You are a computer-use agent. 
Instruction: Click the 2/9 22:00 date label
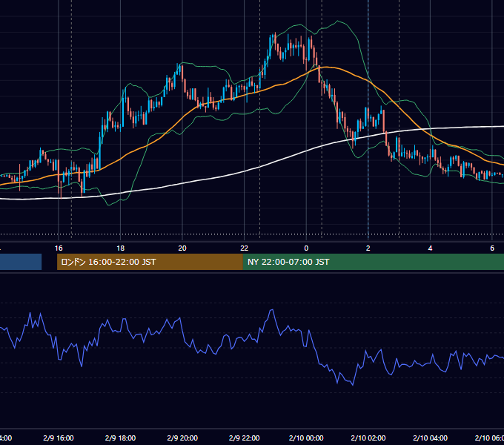click(245, 438)
